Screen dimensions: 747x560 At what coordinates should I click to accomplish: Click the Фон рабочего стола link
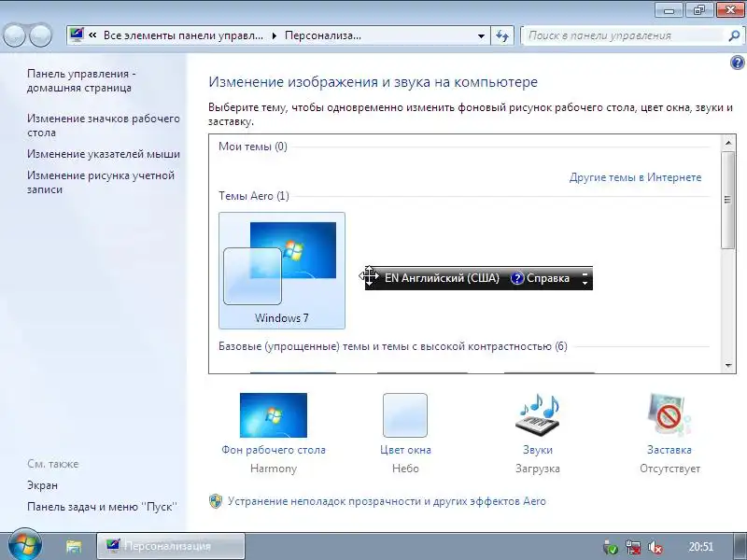pos(274,450)
